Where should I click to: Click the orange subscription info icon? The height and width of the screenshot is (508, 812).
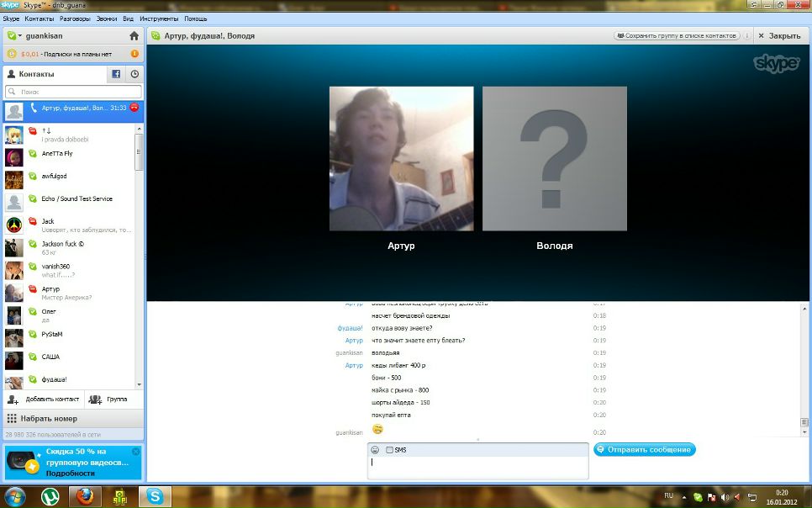[134, 54]
